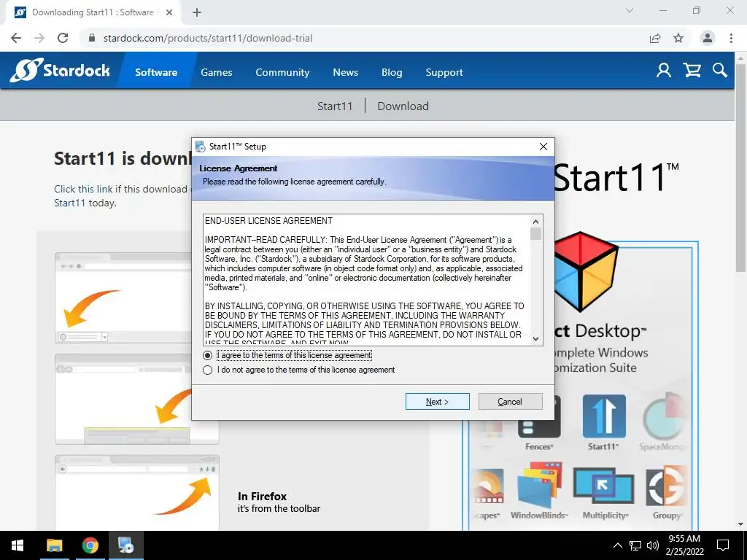747x560 pixels.
Task: Show hidden system tray icons
Action: (617, 545)
